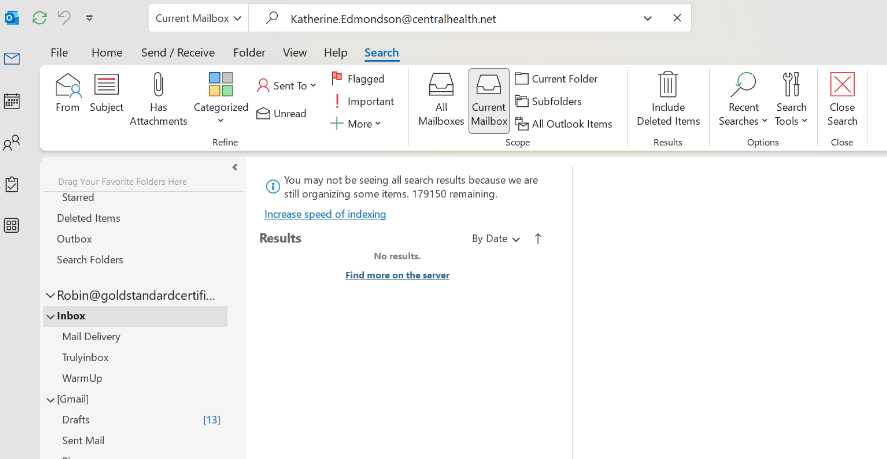This screenshot has width=887, height=459.
Task: Click the Close Search button
Action: point(842,99)
